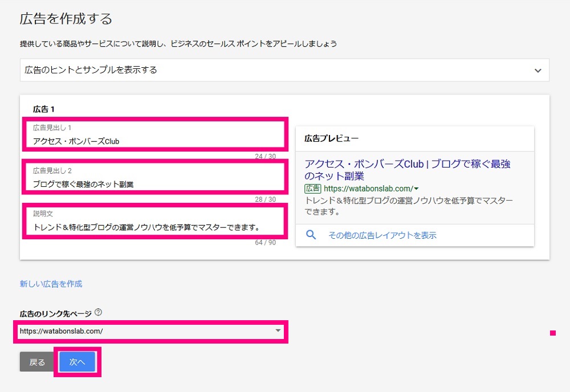Image resolution: width=570 pixels, height=392 pixels.
Task: Click the 広告プレビュー heading
Action: click(332, 138)
